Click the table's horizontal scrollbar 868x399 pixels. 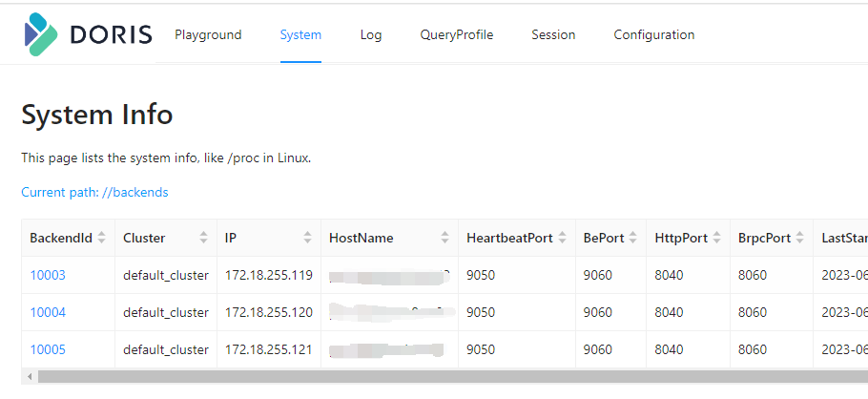429,377
